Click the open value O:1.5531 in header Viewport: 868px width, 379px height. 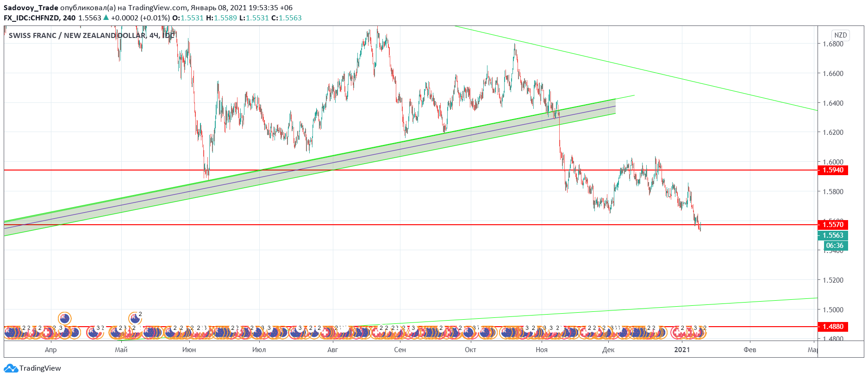pos(188,18)
